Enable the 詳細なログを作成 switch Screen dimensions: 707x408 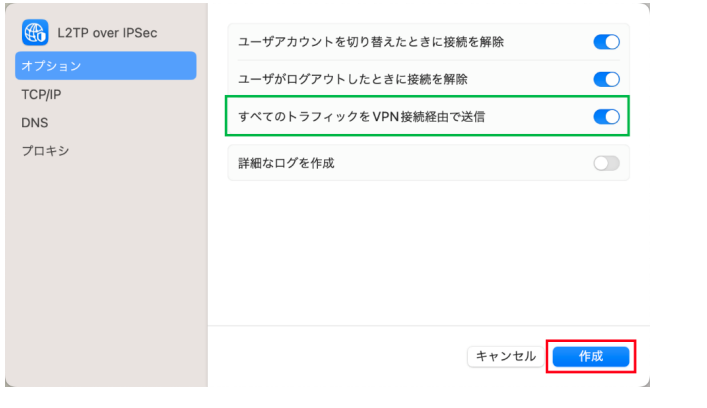[606, 163]
